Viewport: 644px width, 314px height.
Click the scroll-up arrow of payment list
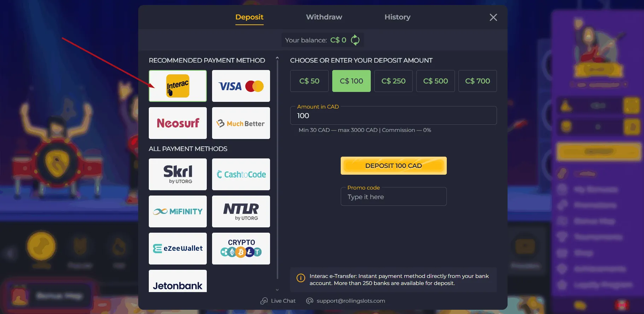277,58
